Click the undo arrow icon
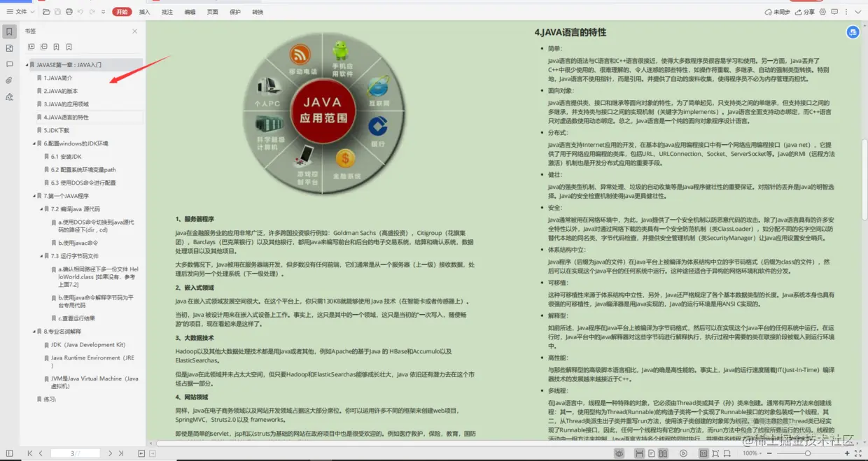This screenshot has height=461, width=868. (80, 12)
